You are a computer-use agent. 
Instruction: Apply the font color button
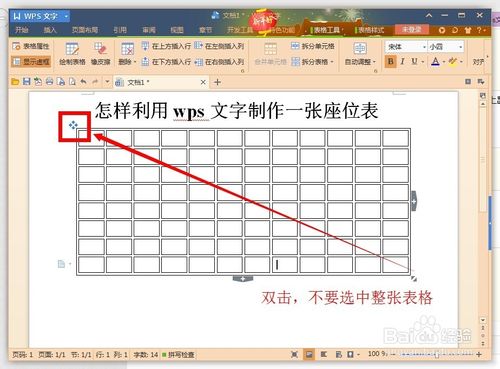coord(435,62)
